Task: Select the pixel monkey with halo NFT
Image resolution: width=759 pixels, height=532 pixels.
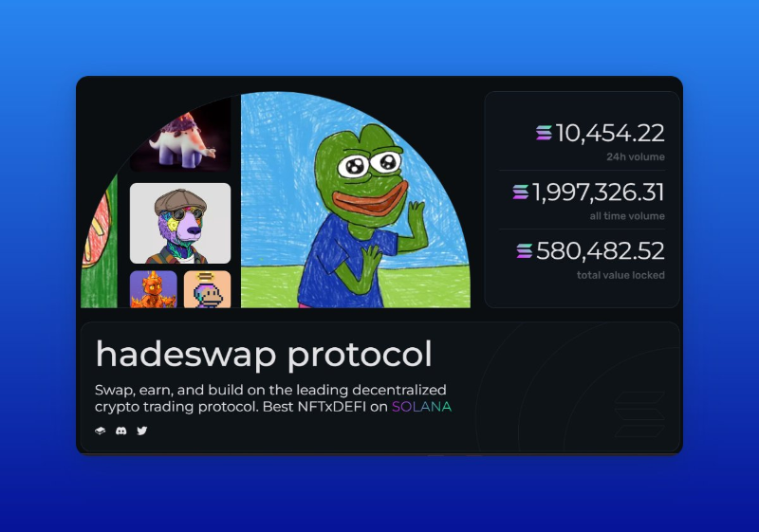Action: tap(207, 289)
